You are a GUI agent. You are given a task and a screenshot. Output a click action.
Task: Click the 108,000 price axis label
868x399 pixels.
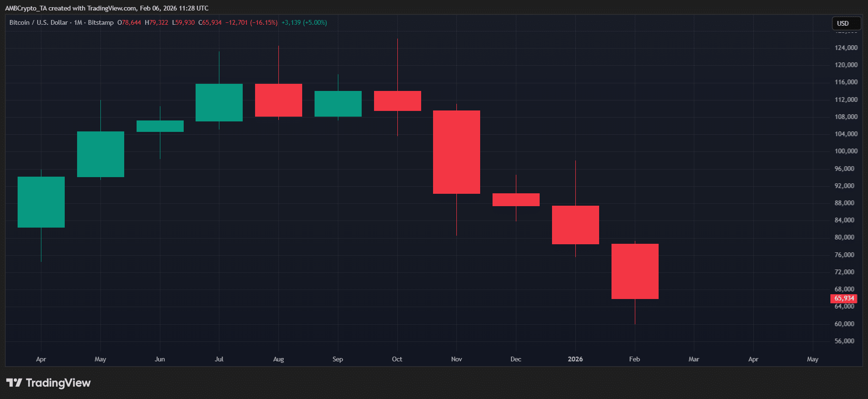846,117
